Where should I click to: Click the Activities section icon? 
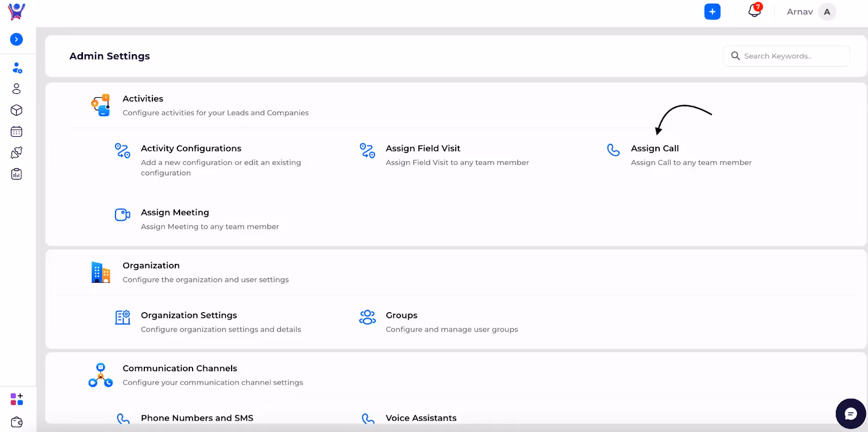point(101,105)
